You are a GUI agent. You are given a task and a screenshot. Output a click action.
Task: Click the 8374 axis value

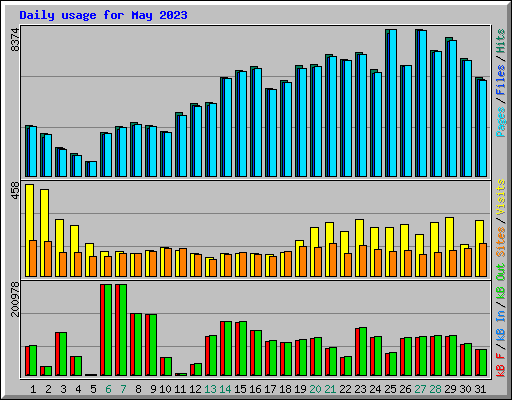[15, 40]
